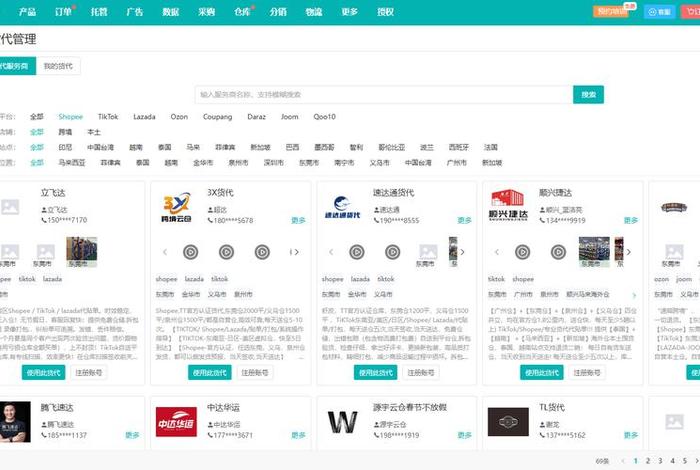
Task: Go to results page 5
Action: 685,461
